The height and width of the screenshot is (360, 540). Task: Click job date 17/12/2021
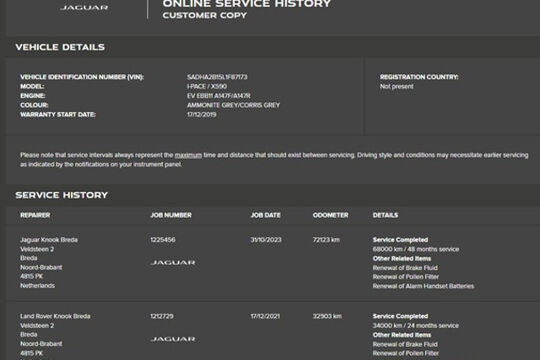[x=265, y=316]
